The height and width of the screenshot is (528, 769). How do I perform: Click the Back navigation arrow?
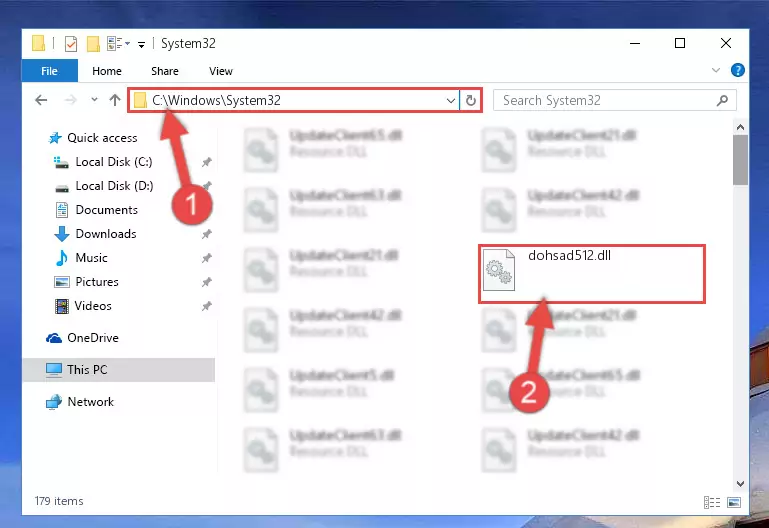41,101
